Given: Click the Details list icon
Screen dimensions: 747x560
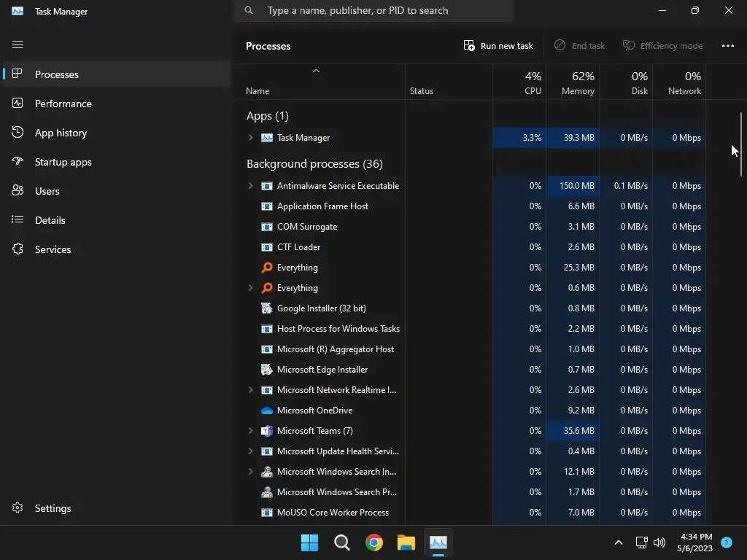Looking at the screenshot, I should 18,219.
